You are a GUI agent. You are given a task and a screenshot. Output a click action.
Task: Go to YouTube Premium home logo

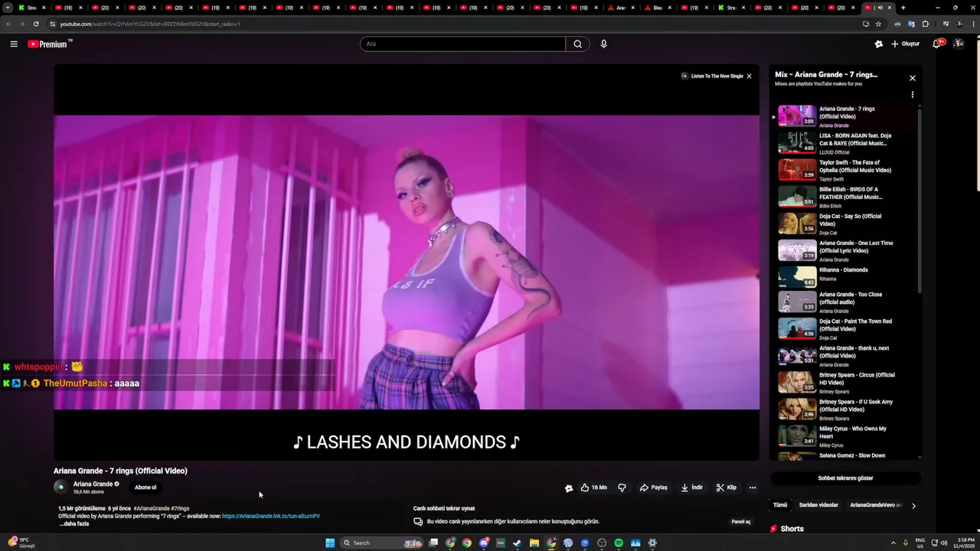(51, 44)
